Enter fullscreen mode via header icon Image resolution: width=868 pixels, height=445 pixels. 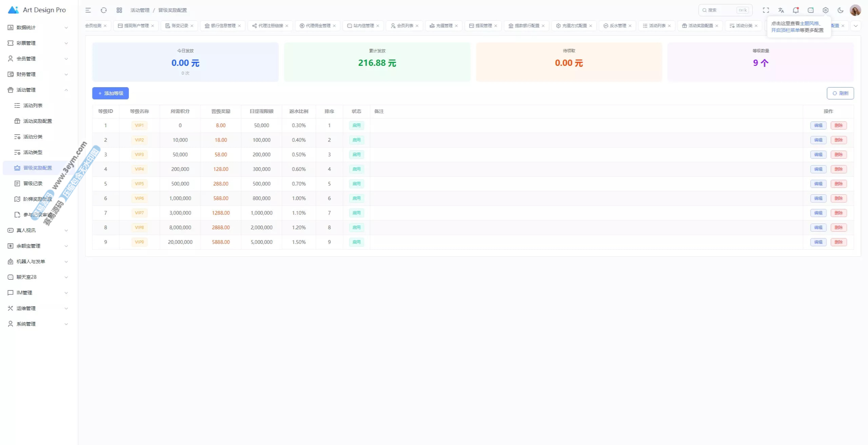point(766,10)
